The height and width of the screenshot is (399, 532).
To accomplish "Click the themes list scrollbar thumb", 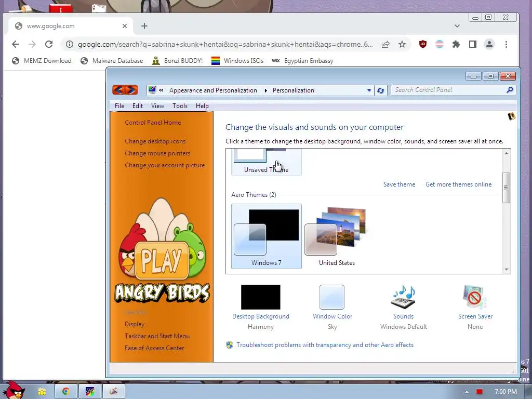I will click(x=506, y=188).
